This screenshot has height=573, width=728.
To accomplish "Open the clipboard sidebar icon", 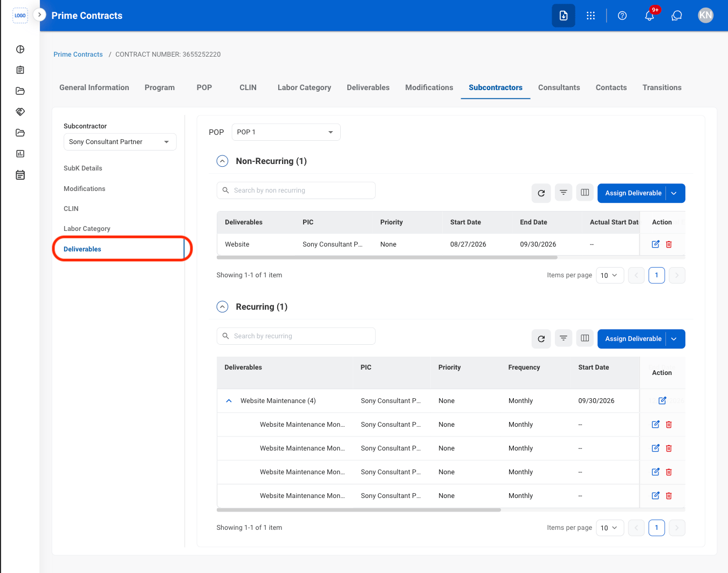I will (20, 70).
